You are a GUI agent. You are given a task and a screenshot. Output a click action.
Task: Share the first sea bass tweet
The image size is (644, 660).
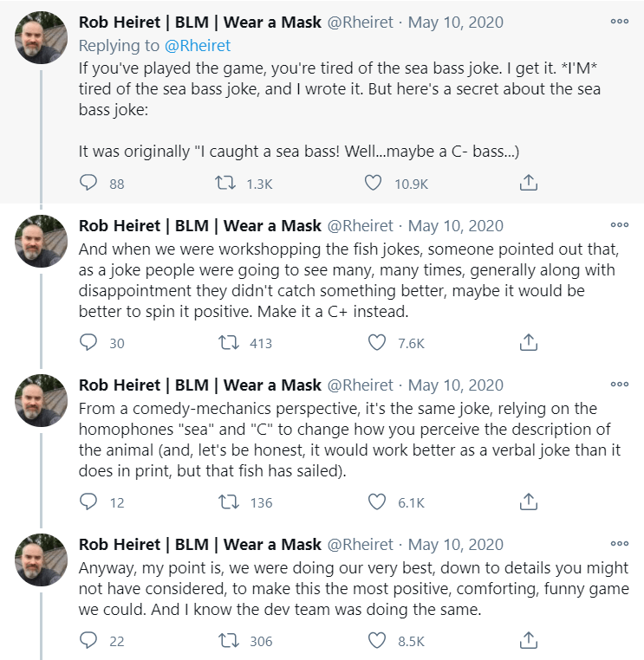528,184
